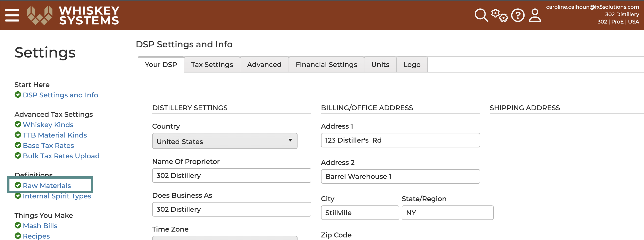Open the Advanced tab
This screenshot has width=644, height=240.
[264, 65]
